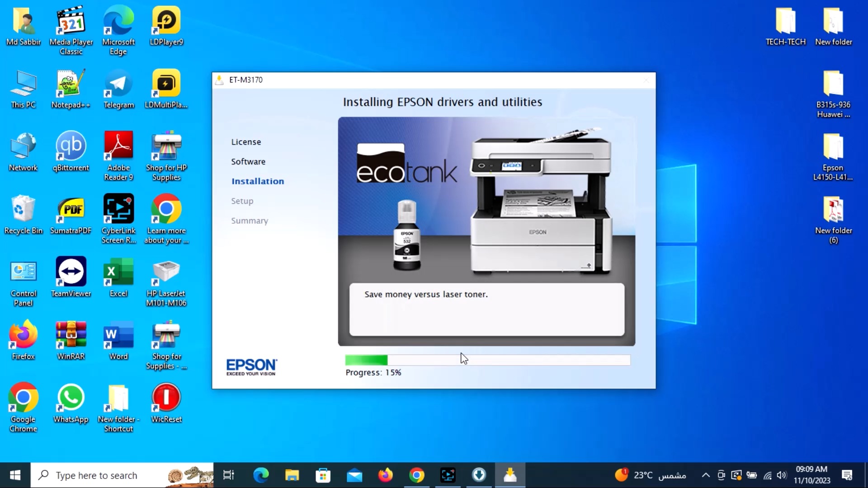
Task: Open the volume control in tray
Action: point(782,475)
